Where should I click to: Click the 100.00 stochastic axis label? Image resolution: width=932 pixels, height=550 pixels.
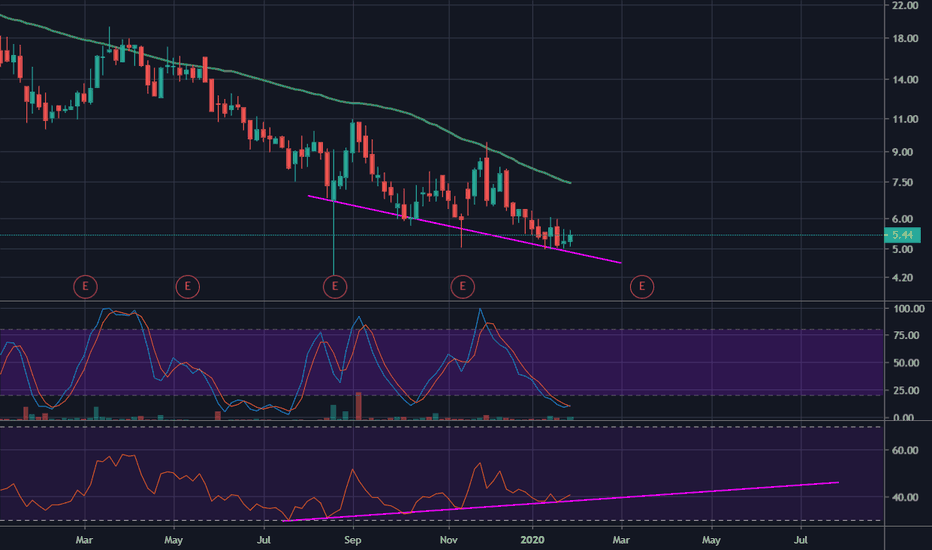coord(909,309)
